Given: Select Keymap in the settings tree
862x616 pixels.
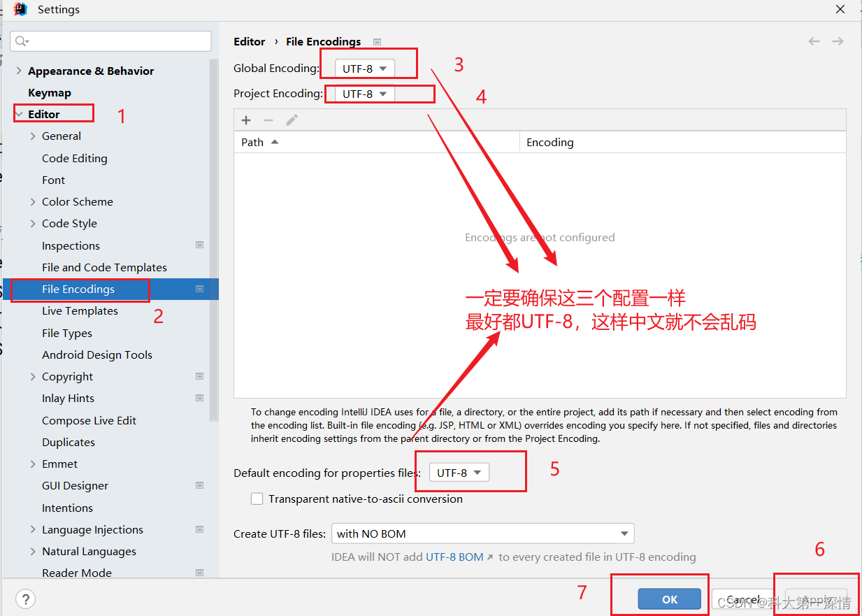Looking at the screenshot, I should point(50,92).
